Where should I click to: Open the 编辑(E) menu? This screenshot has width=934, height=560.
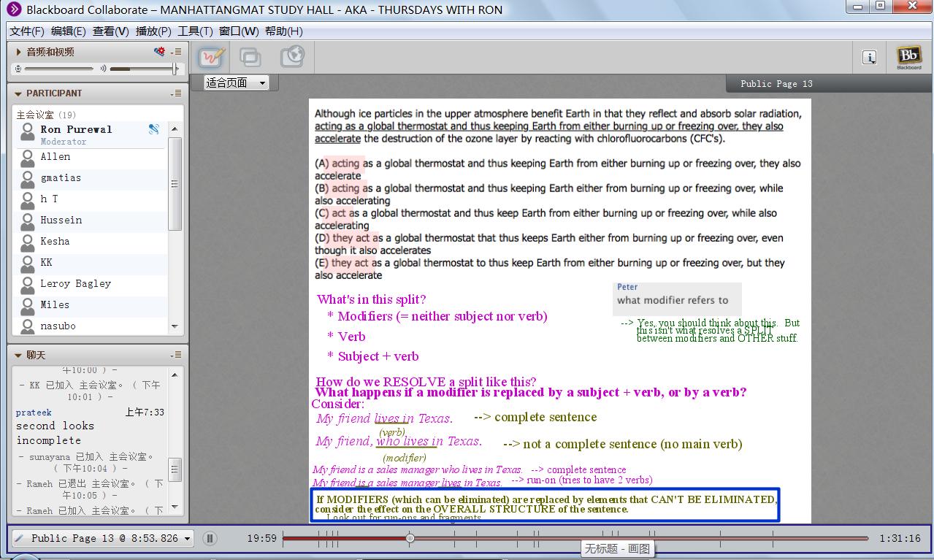(x=68, y=31)
